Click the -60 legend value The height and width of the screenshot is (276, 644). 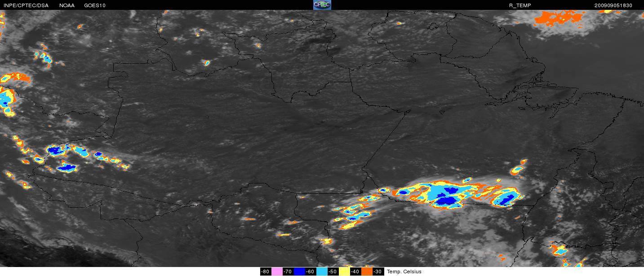coord(311,272)
